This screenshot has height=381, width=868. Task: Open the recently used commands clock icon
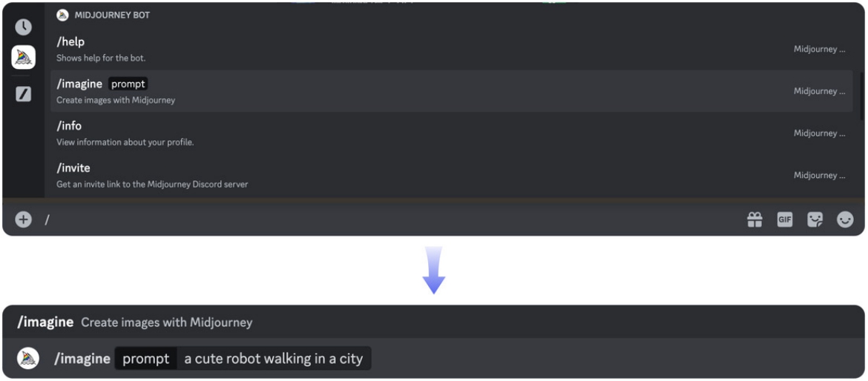(x=23, y=27)
